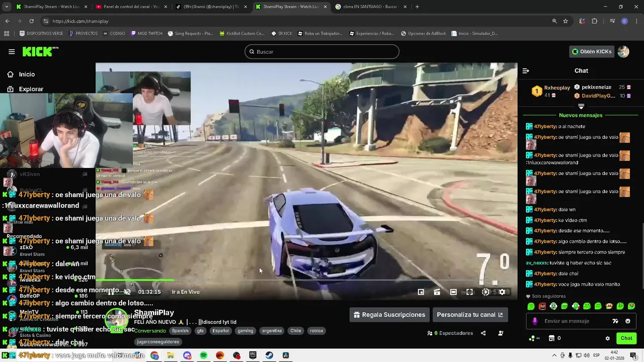This screenshot has height=362, width=644.
Task: Click the address bar URL
Action: point(80,21)
